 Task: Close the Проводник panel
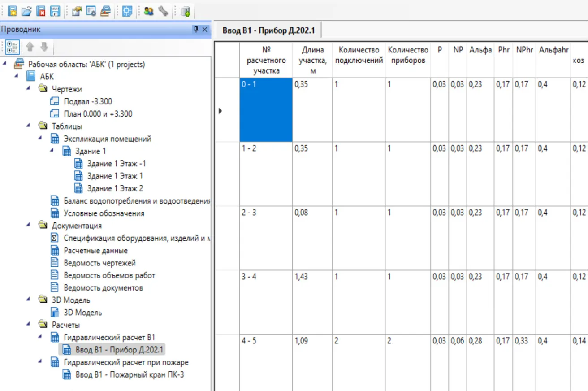(x=205, y=30)
